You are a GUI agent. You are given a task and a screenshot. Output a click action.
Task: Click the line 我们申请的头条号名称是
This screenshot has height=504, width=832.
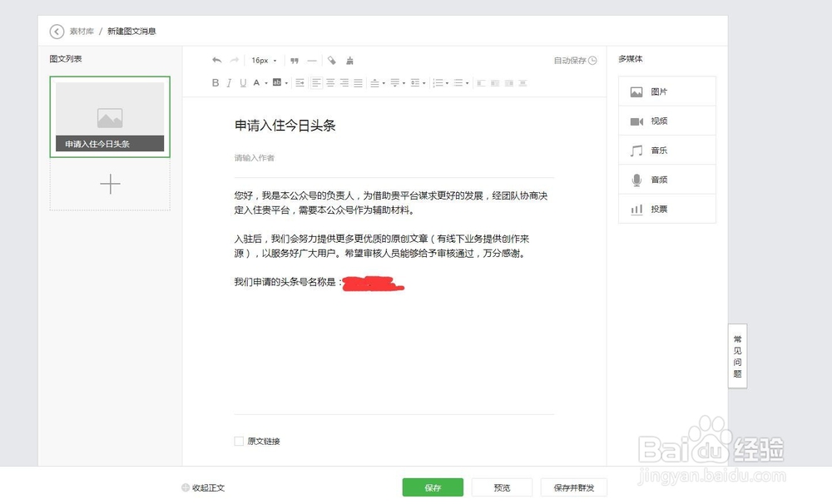tap(288, 282)
